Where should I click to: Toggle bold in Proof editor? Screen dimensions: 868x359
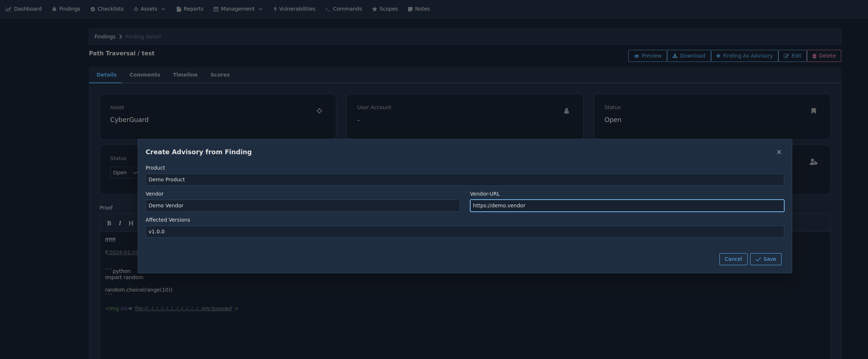click(109, 223)
